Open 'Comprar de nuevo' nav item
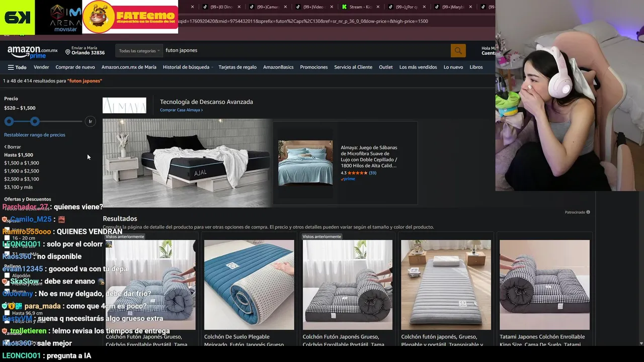The width and height of the screenshot is (644, 362). click(75, 67)
